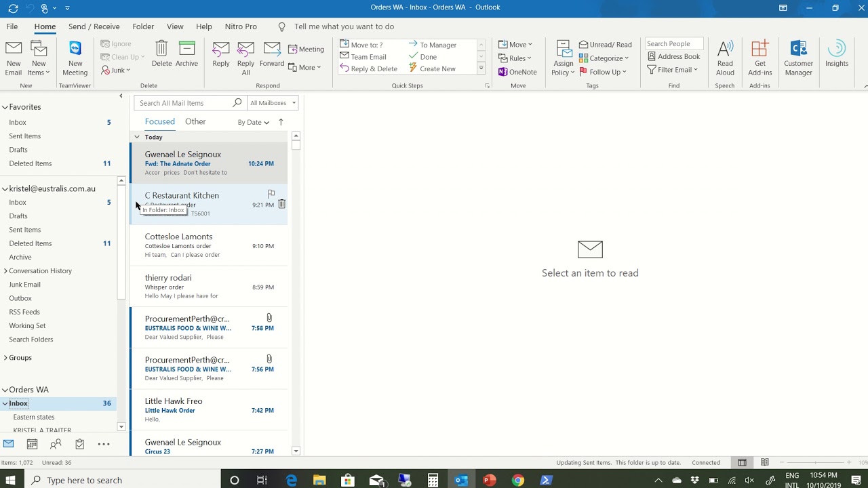The height and width of the screenshot is (488, 868).
Task: Reverse sort order arrow
Action: pos(281,122)
